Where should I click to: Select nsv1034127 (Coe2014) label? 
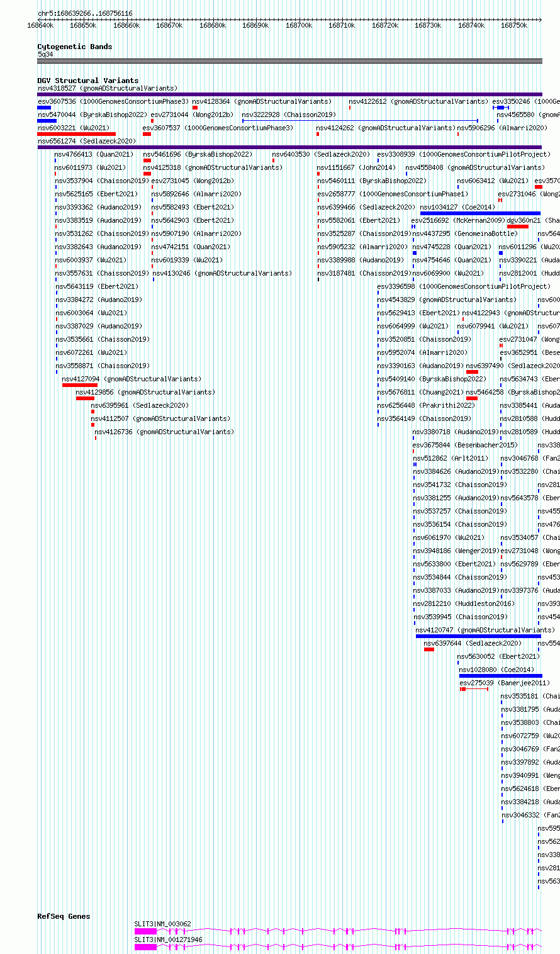tap(458, 207)
